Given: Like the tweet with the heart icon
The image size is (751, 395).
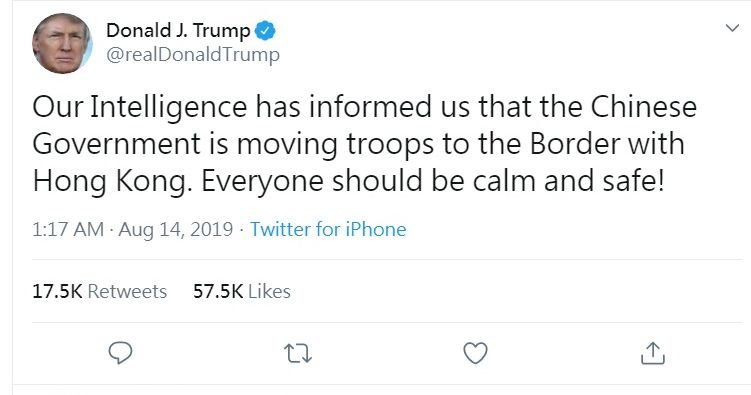Looking at the screenshot, I should [476, 353].
